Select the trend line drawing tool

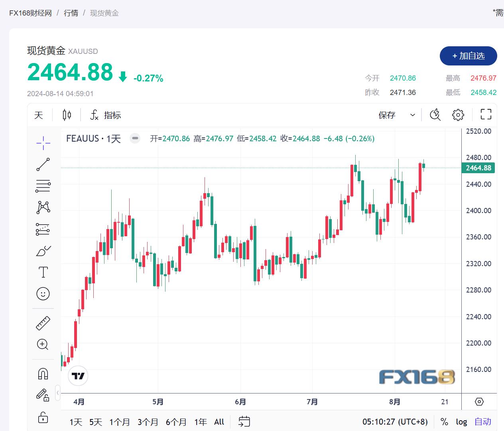(43, 164)
